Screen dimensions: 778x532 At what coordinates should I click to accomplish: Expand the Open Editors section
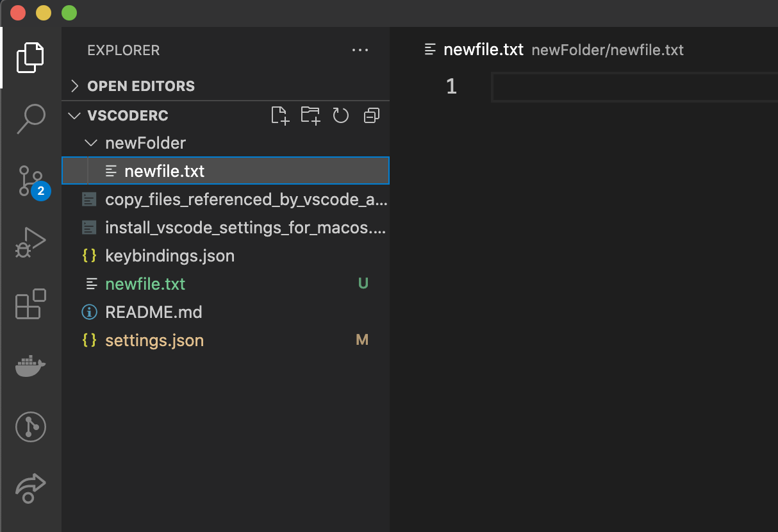click(x=141, y=86)
